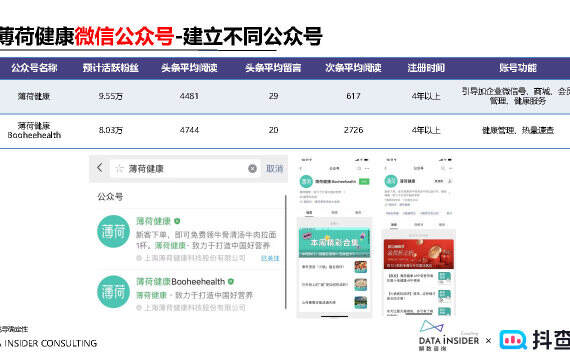Click the 头条平均留言 column header
This screenshot has height=360, width=570.
tap(273, 68)
